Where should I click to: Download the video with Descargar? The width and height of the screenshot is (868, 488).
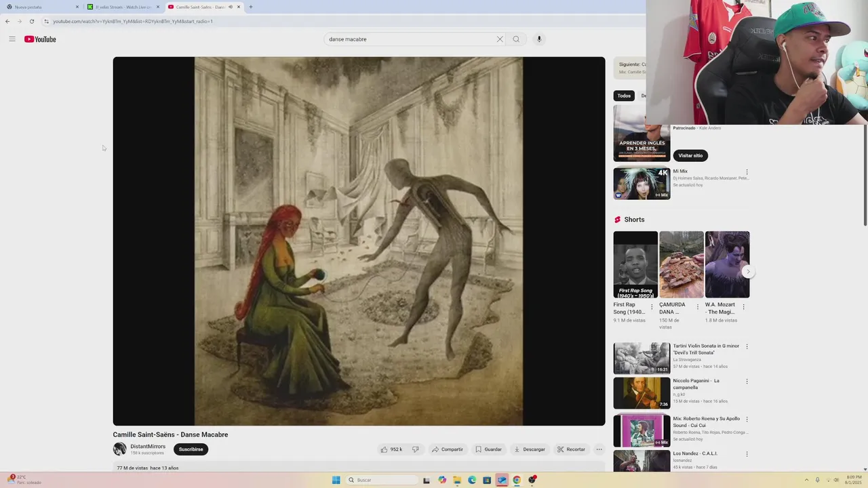(x=530, y=449)
